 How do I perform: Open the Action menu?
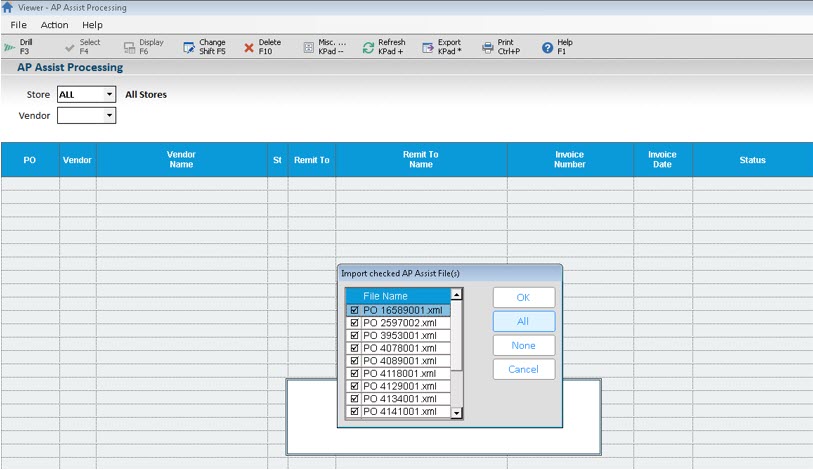click(54, 25)
